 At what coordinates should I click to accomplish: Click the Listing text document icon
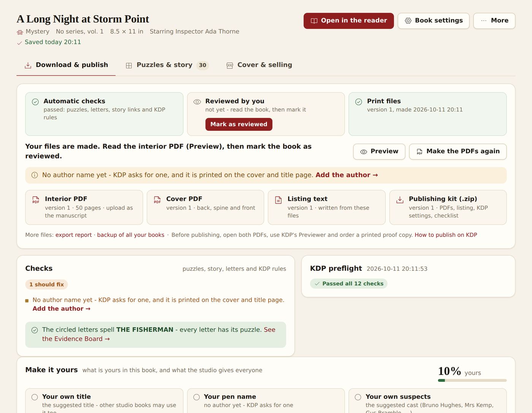pos(278,200)
